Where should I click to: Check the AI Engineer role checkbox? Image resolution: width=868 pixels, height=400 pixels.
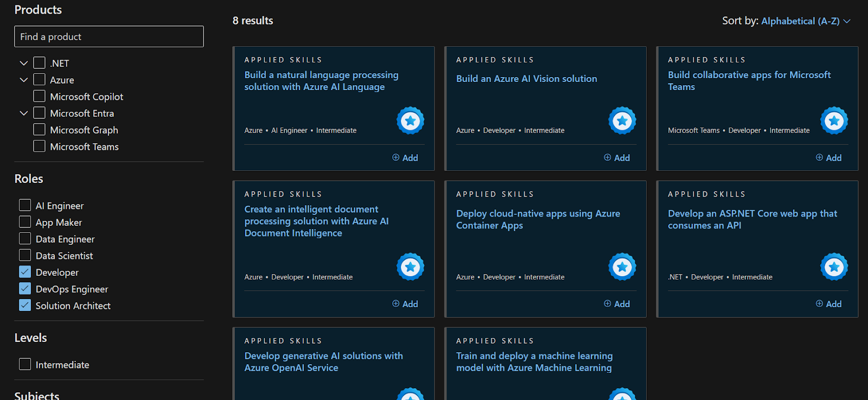(x=25, y=205)
